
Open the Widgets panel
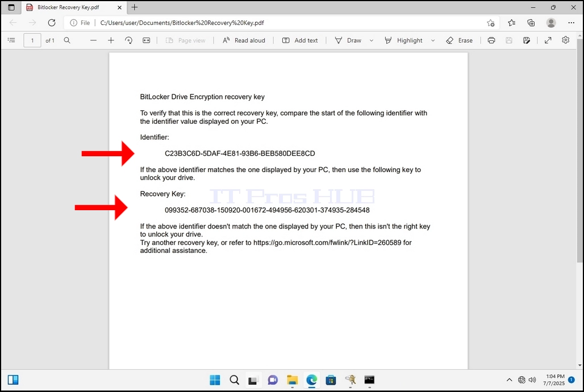click(x=13, y=380)
